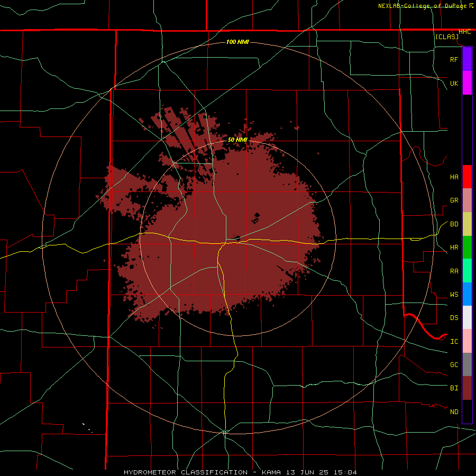Click the RA legend label
476x476 pixels.
pyautogui.click(x=454, y=271)
